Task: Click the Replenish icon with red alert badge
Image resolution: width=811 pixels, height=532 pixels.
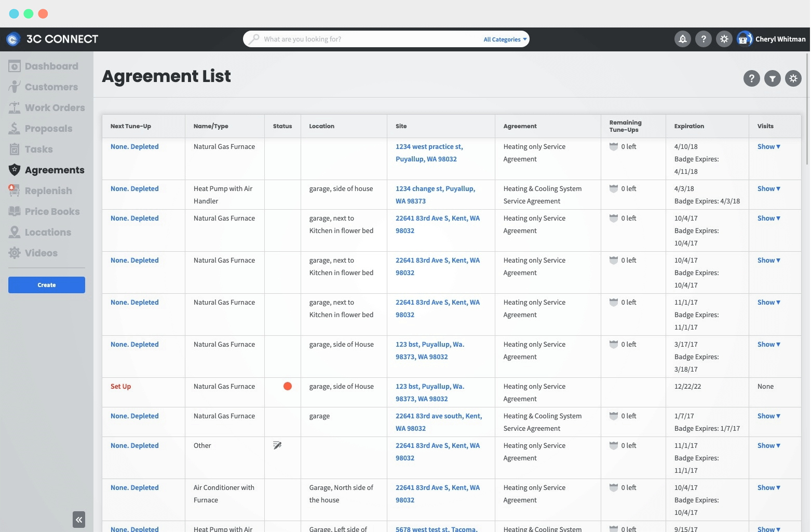Action: (14, 190)
